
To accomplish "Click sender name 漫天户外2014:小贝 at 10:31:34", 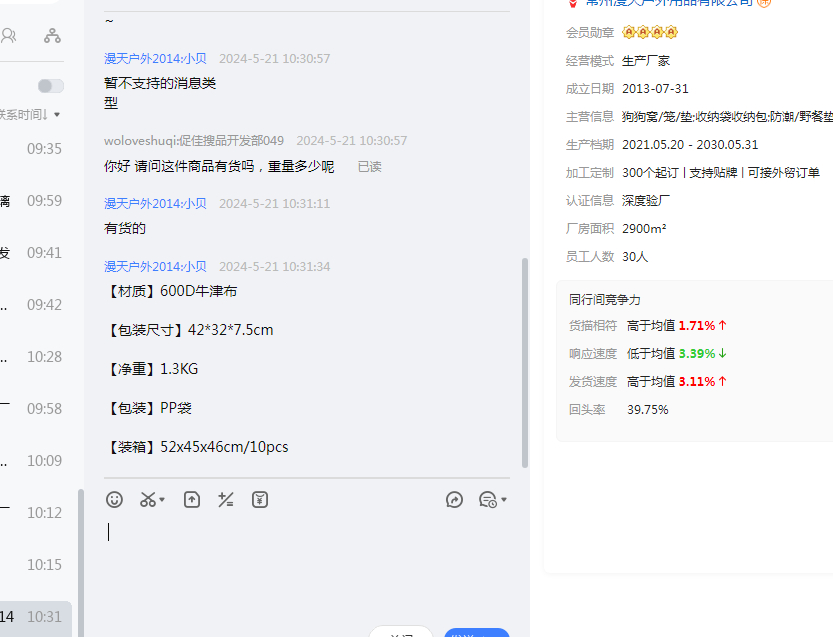I will click(155, 267).
